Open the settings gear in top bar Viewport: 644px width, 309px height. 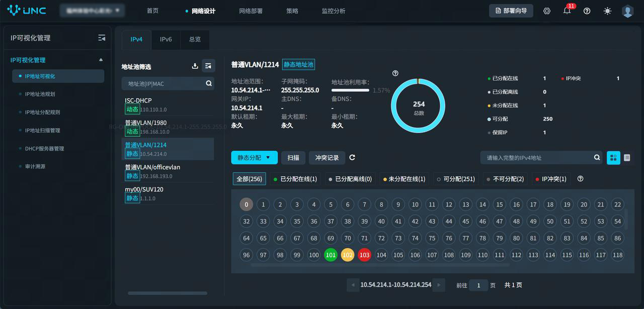pos(547,11)
